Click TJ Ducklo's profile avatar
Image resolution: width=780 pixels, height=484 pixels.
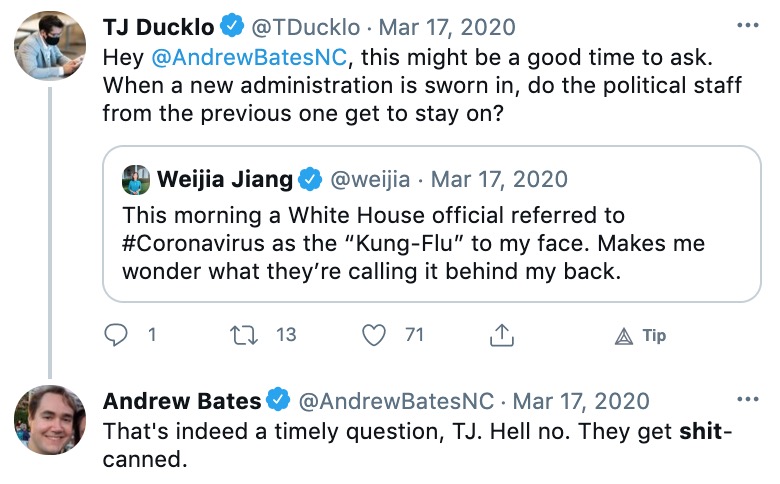pos(50,46)
